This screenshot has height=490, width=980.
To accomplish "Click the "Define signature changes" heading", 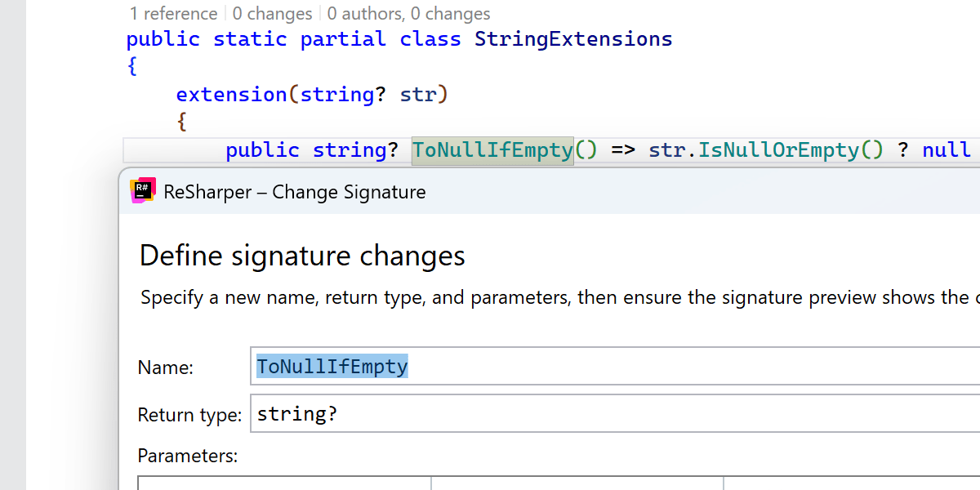I will coord(302,256).
